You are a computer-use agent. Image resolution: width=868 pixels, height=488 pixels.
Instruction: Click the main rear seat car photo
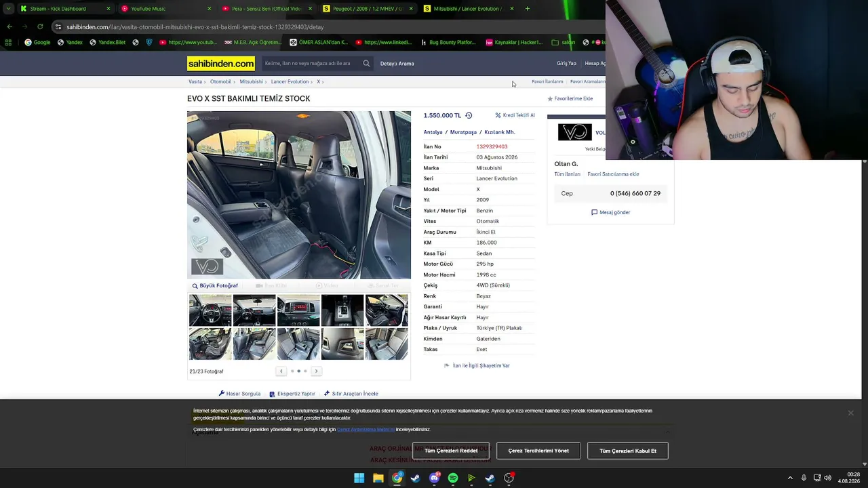pos(299,195)
